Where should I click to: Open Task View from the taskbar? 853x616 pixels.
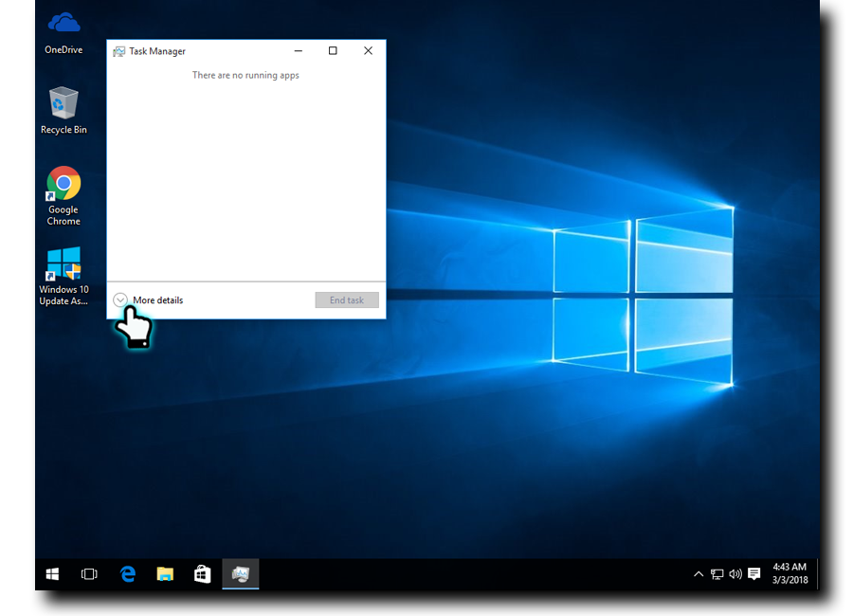tap(89, 574)
